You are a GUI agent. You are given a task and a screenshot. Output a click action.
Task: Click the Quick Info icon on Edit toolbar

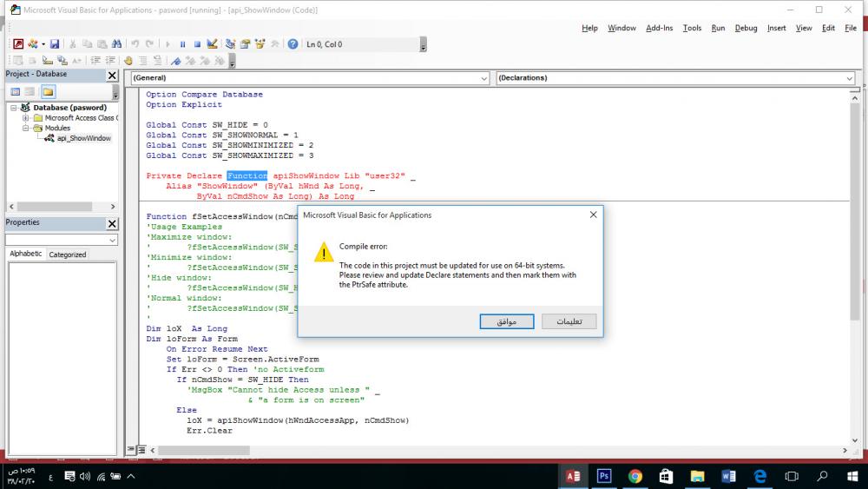(x=48, y=60)
